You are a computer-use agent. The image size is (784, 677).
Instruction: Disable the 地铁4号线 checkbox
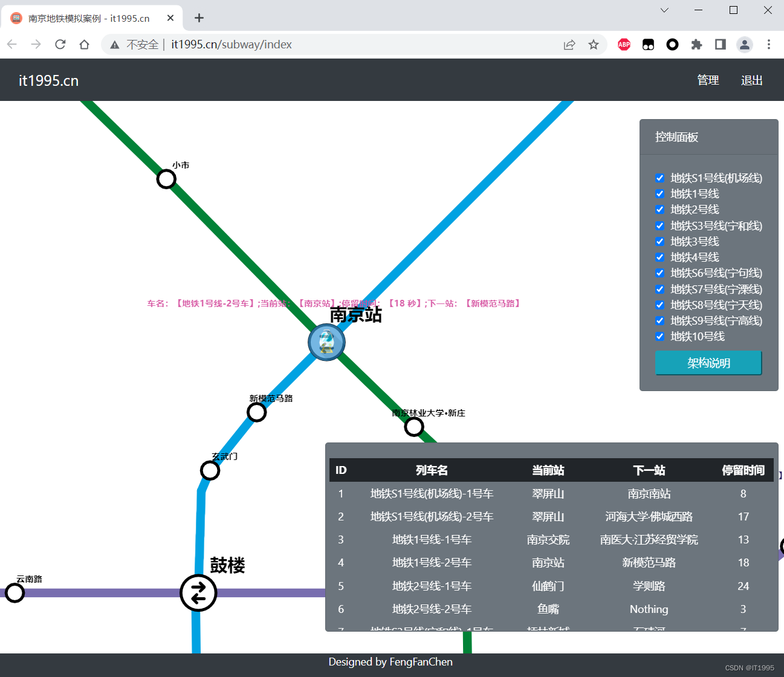660,258
